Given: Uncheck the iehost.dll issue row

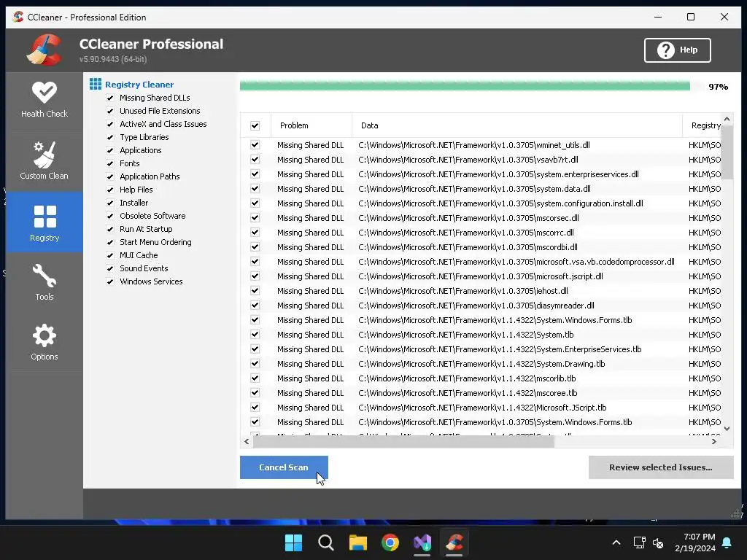Looking at the screenshot, I should pos(255,290).
